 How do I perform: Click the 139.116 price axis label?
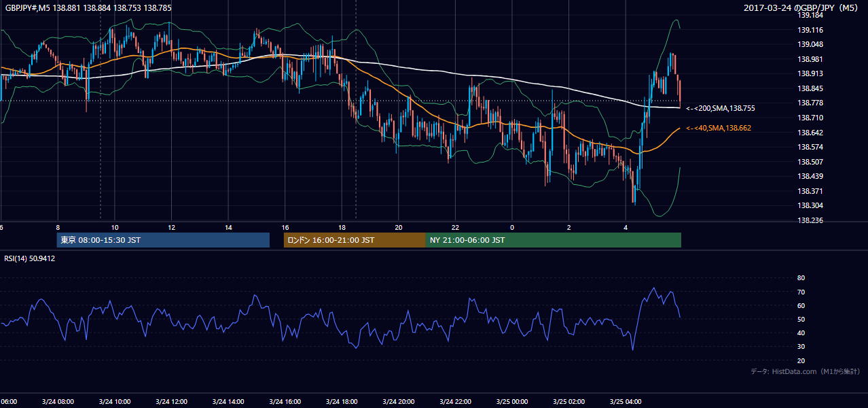click(810, 30)
